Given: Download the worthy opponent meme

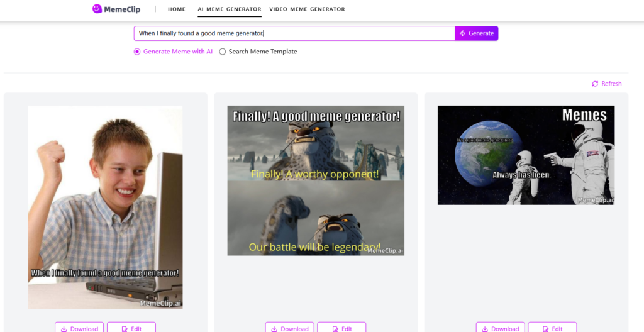Looking at the screenshot, I should pos(289,328).
